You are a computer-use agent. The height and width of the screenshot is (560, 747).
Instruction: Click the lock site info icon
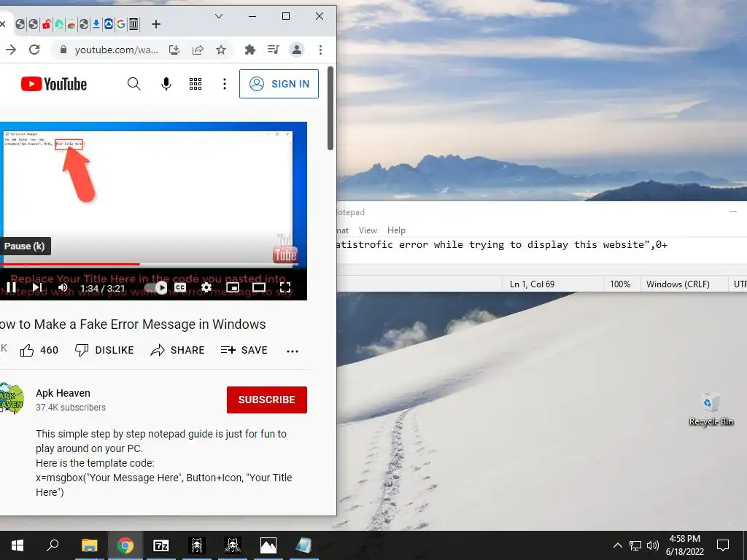[63, 50]
